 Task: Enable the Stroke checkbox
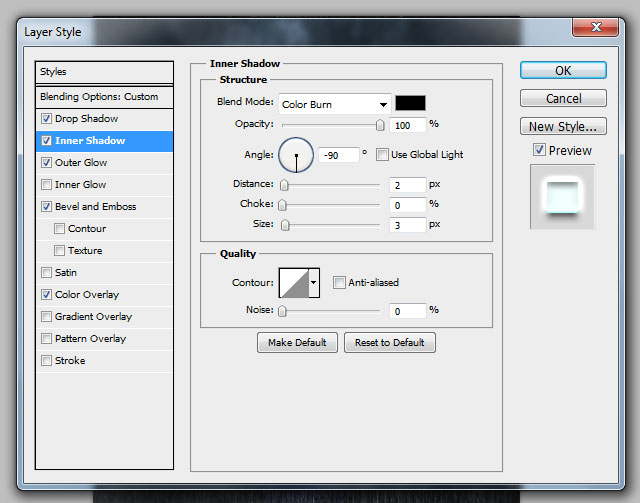coord(47,361)
